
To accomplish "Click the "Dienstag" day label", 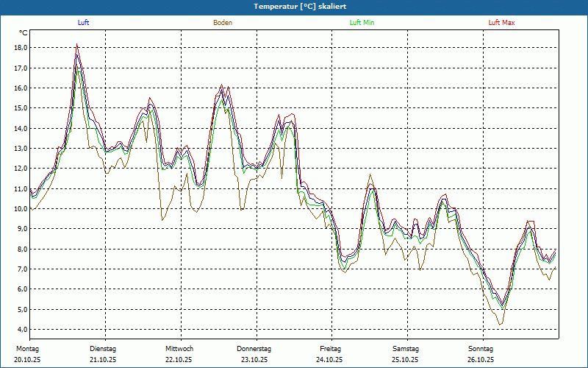I will coord(103,348).
